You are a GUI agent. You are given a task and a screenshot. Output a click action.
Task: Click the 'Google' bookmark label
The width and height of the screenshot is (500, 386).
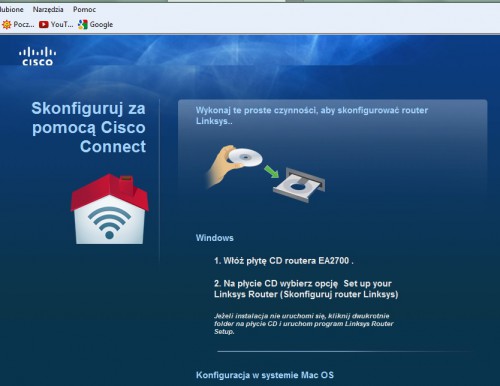click(101, 24)
